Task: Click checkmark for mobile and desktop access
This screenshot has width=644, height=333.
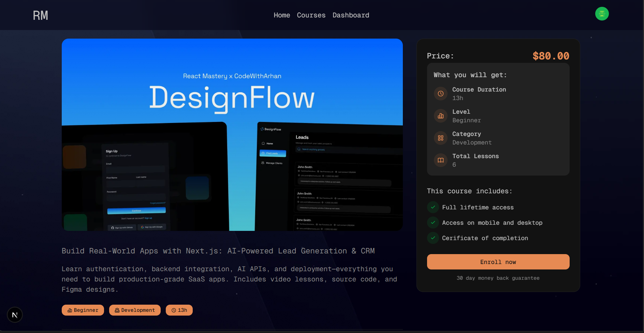Action: point(433,223)
